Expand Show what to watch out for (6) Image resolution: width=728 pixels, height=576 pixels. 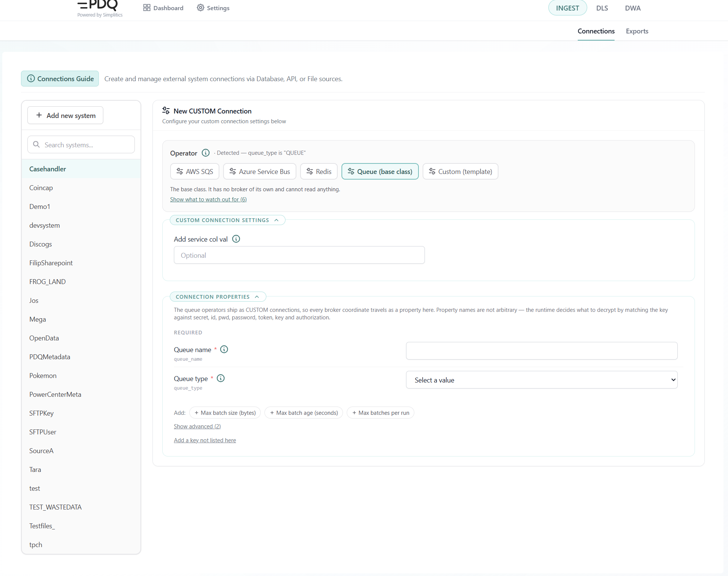tap(208, 200)
